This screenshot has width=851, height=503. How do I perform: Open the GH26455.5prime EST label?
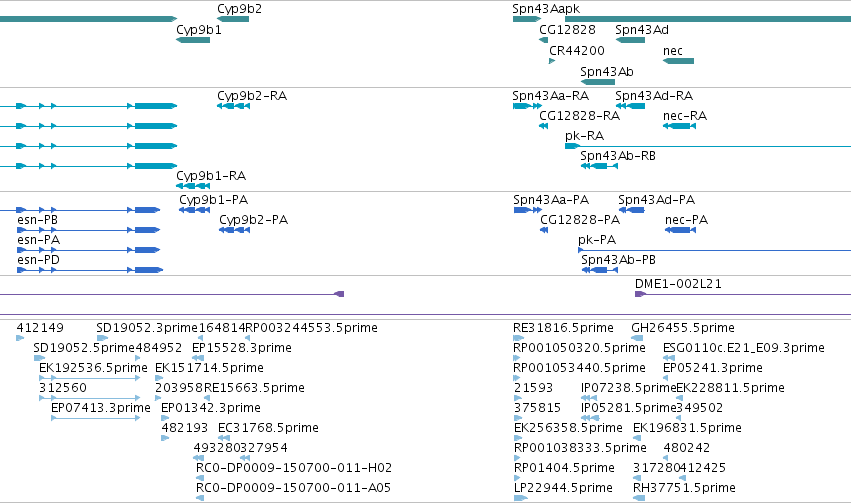(683, 328)
